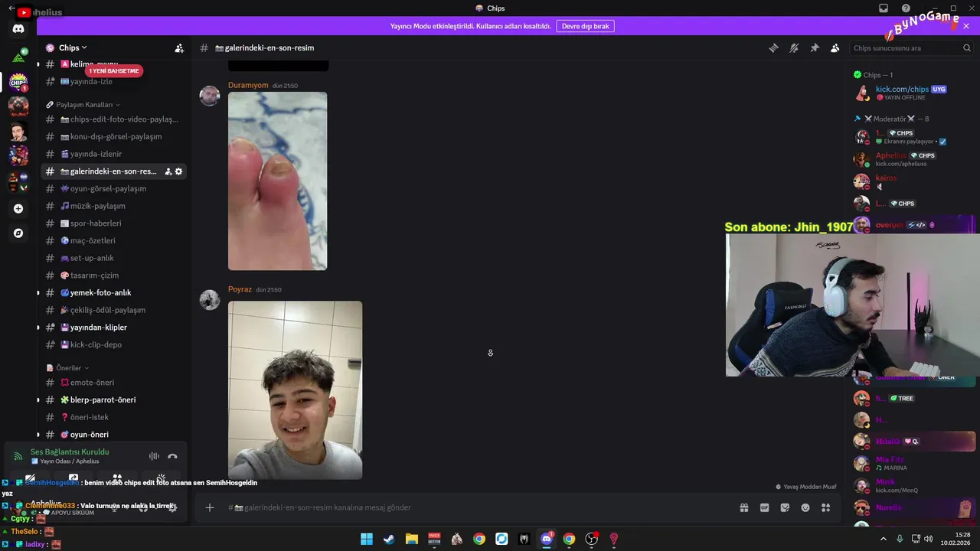Screen dimensions: 980x551
Task: Disconnect from voice with hang-up icon
Action: pyautogui.click(x=172, y=456)
